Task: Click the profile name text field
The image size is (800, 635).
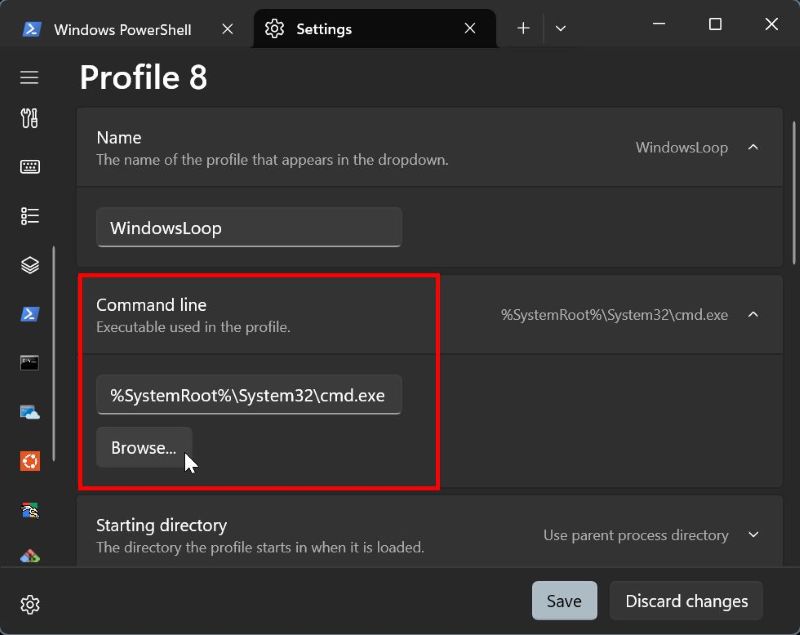Action: click(249, 228)
